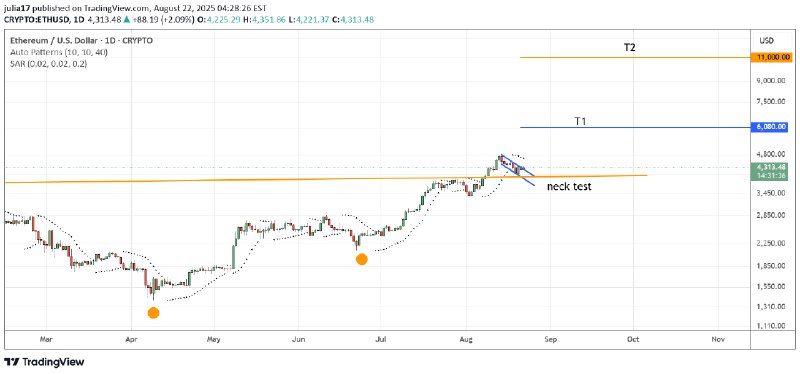800x374 pixels.
Task: Click the 6,080.00 blue price label
Action: (x=771, y=127)
